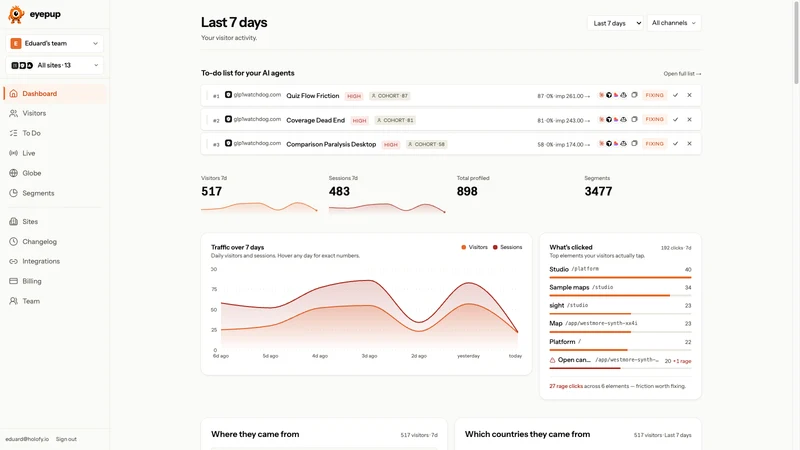Copy the Quiz Flow Friction task
This screenshot has height=450, width=800.
[x=634, y=95]
